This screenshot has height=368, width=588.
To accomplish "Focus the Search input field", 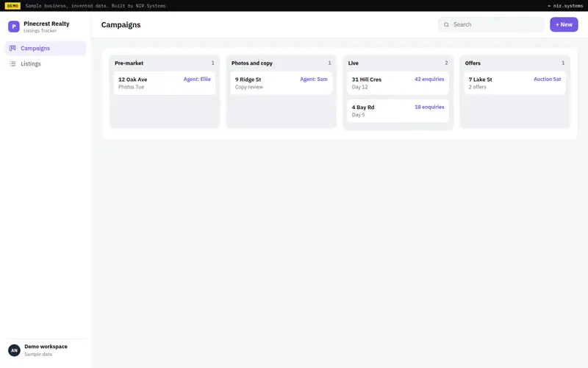I will (491, 24).
